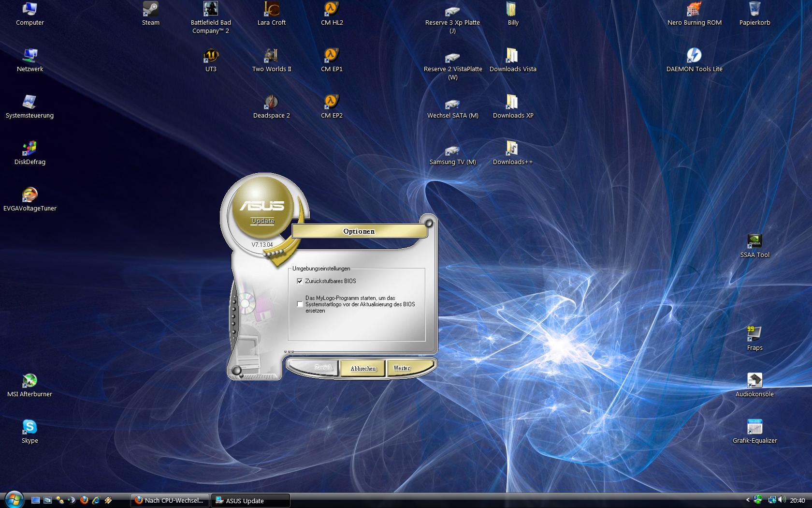
Task: Click the Abbrechen button
Action: click(x=363, y=368)
